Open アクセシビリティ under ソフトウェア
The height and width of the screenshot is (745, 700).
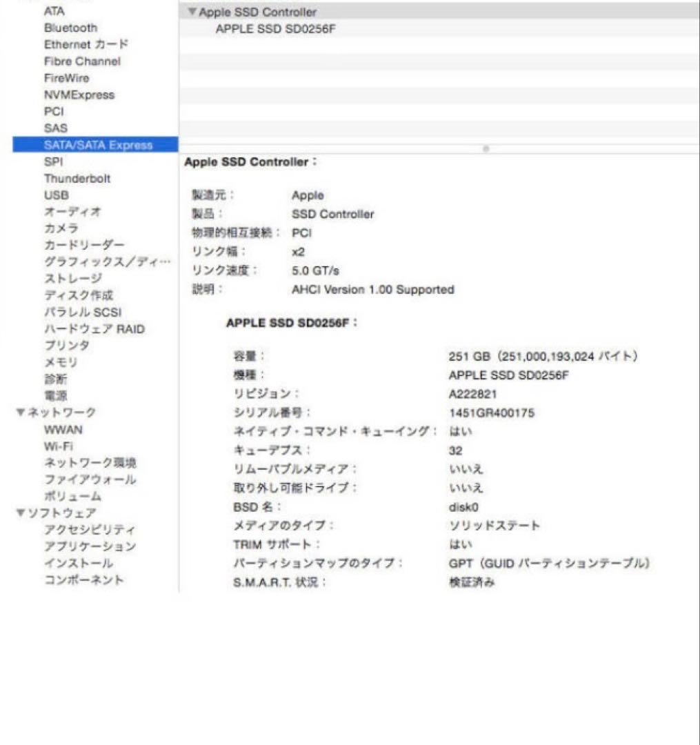click(90, 530)
